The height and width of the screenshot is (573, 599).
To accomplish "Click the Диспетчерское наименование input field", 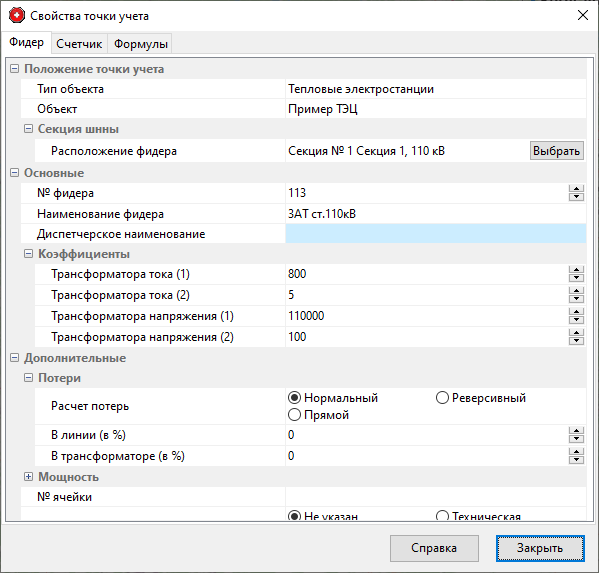I will tap(435, 234).
